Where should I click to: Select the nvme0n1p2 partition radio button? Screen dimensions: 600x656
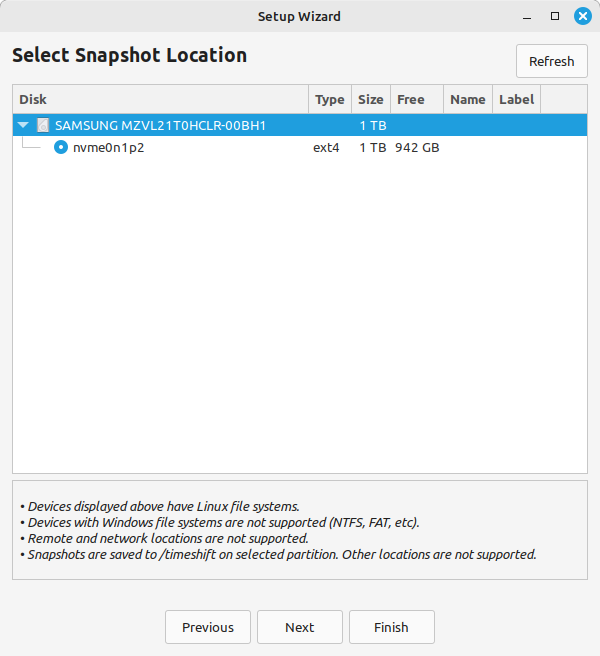[61, 147]
